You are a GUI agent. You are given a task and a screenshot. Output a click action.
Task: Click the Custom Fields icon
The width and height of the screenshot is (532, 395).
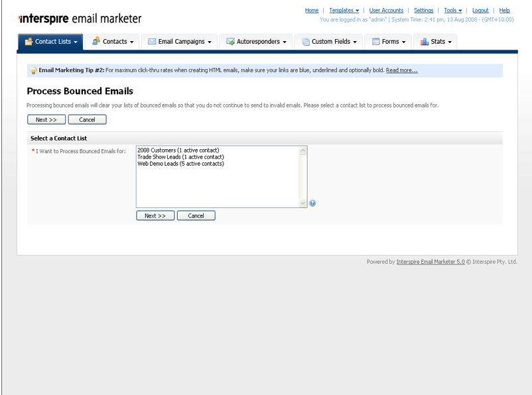(x=306, y=42)
